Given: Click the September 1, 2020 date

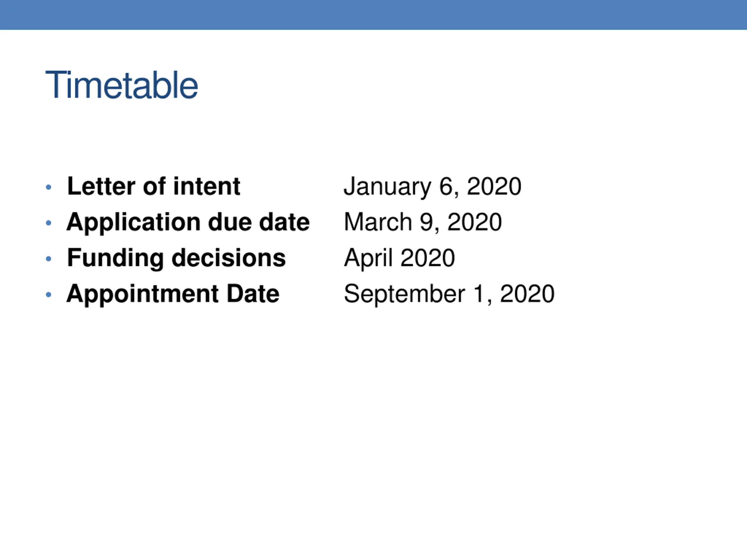Looking at the screenshot, I should (x=449, y=294).
